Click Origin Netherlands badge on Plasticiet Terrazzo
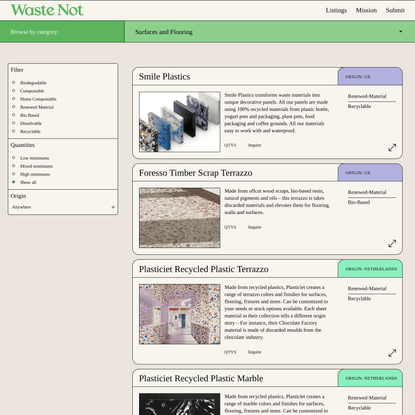415x415 pixels. pos(370,269)
